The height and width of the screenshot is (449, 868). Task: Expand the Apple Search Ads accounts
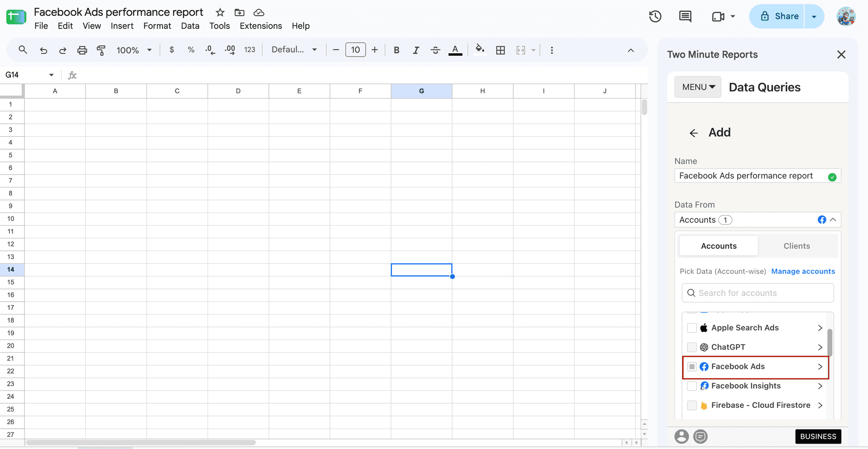(820, 328)
